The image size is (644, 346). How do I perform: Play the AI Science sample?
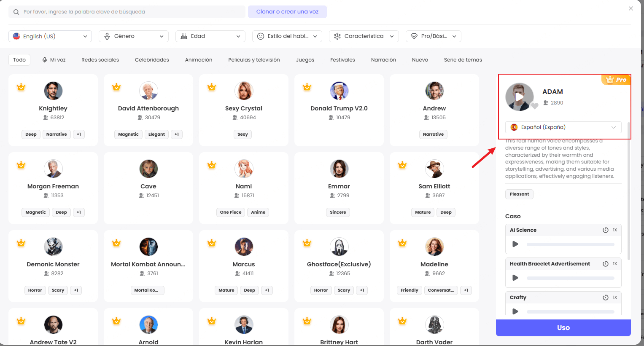(x=515, y=244)
